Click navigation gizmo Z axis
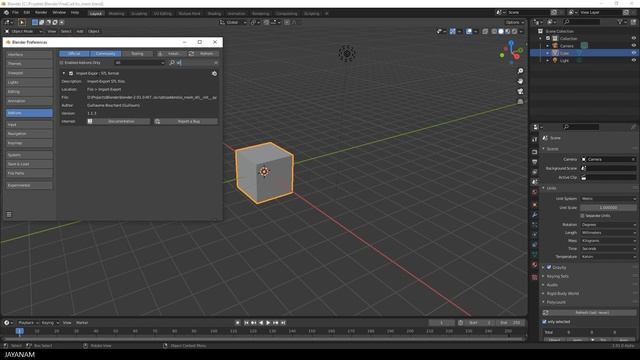Image resolution: width=640 pixels, height=360 pixels. (511, 42)
